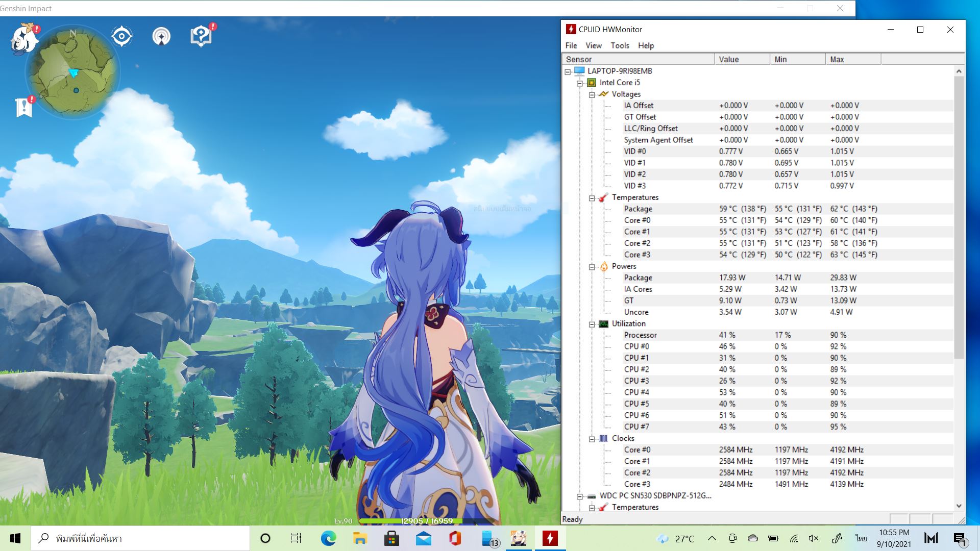This screenshot has width=980, height=551.
Task: Open Microsoft Store from taskbar
Action: 391,538
